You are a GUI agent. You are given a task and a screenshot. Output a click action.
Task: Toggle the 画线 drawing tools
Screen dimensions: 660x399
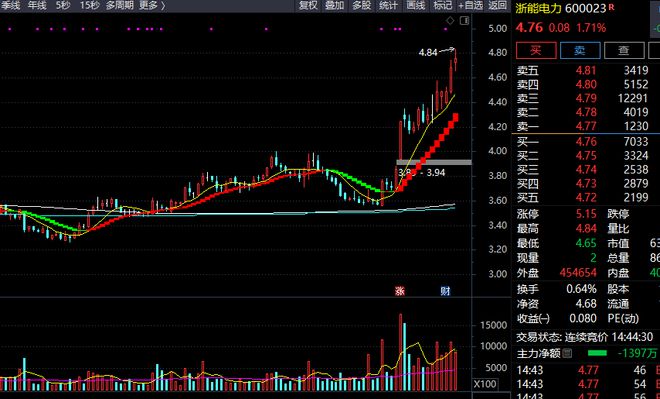pyautogui.click(x=416, y=5)
